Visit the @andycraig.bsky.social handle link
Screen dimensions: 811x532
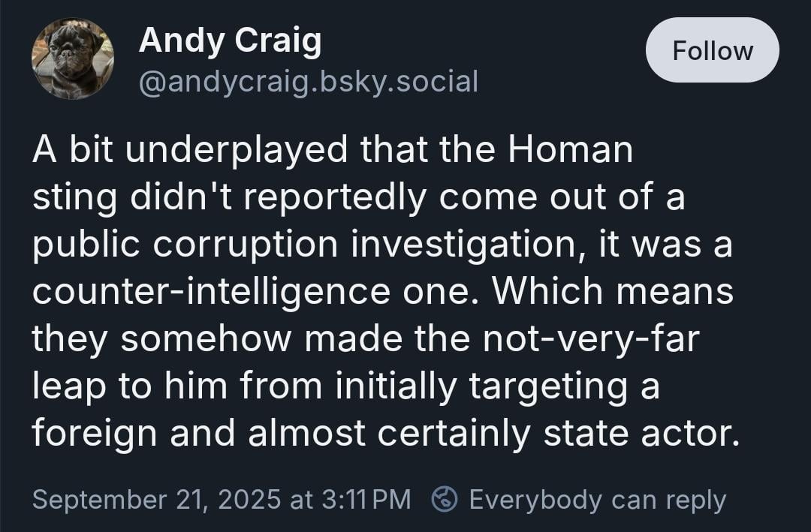point(309,82)
